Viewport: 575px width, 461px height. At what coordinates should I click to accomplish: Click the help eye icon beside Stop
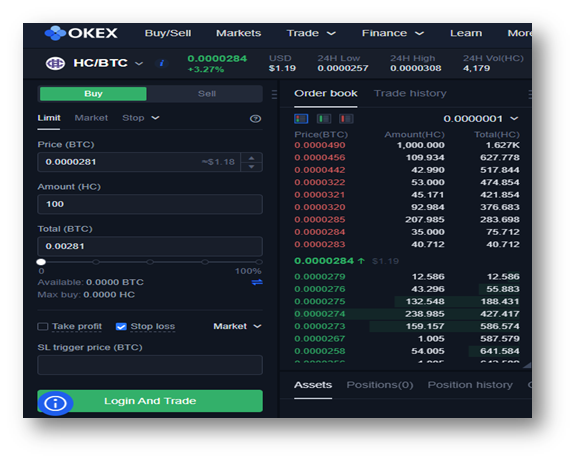click(x=255, y=118)
